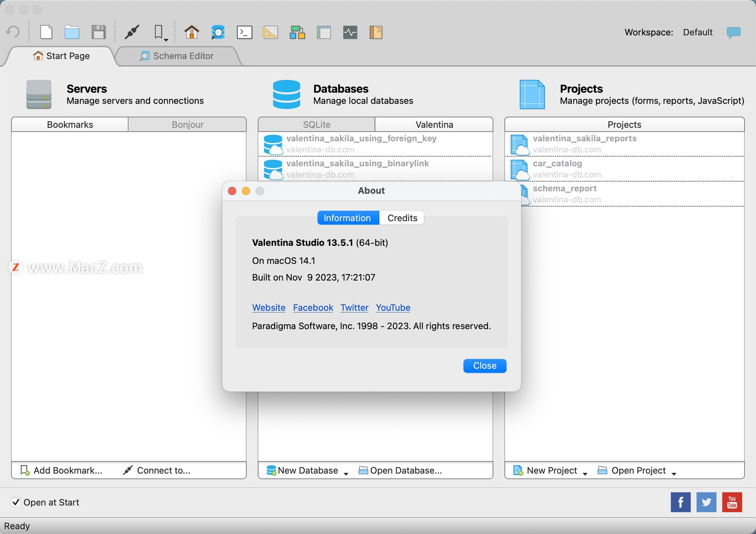Switch to Information tab in About dialog
This screenshot has width=756, height=534.
pyautogui.click(x=348, y=218)
